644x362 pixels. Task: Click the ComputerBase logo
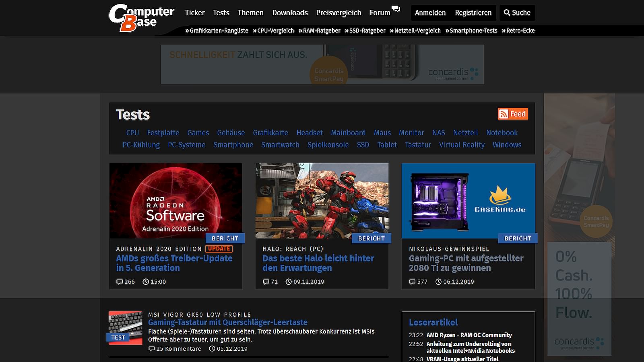click(141, 18)
